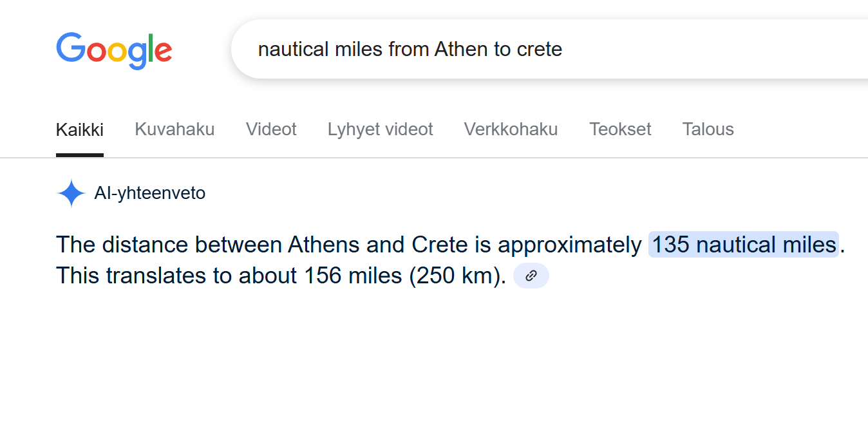Click the Google logo

click(114, 50)
